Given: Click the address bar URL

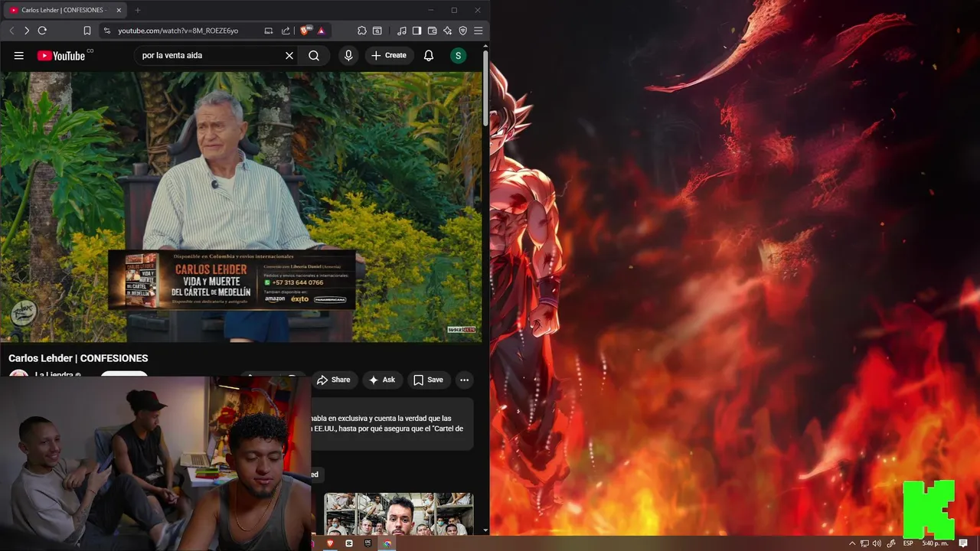Looking at the screenshot, I should (178, 31).
